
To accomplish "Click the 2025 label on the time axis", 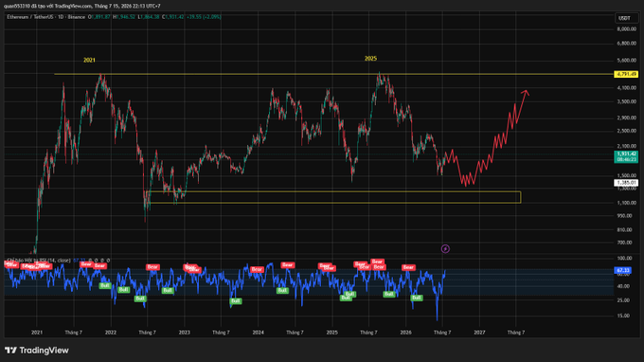I will (x=331, y=333).
